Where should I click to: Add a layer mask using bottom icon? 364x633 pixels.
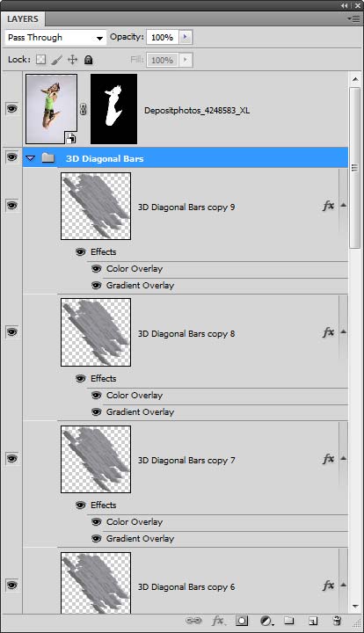click(x=242, y=621)
